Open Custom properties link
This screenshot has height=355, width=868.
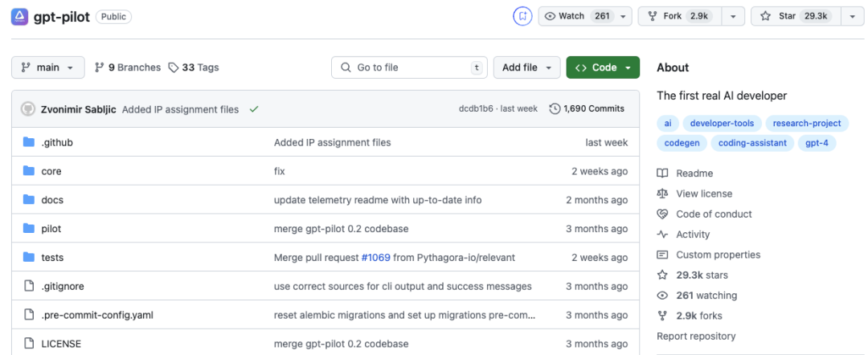[x=709, y=255]
